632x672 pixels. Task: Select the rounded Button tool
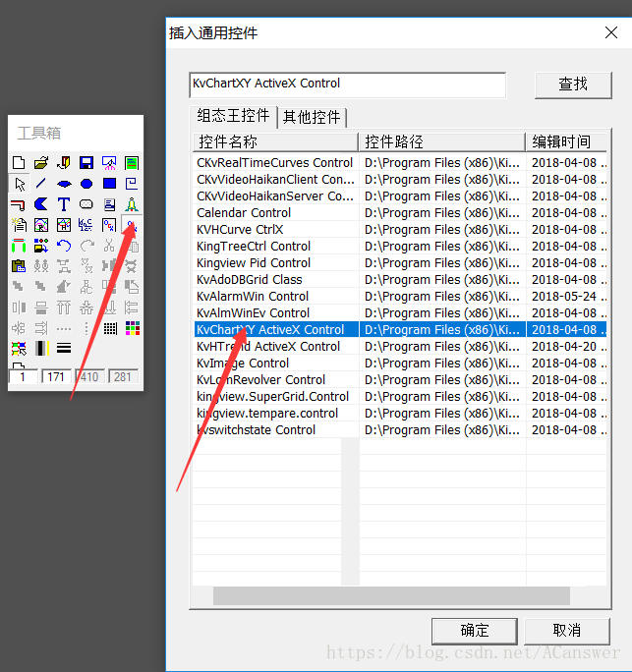[86, 204]
